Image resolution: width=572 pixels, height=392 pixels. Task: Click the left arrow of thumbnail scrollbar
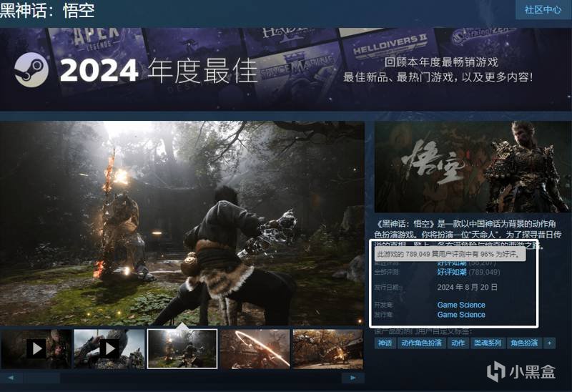11,378
